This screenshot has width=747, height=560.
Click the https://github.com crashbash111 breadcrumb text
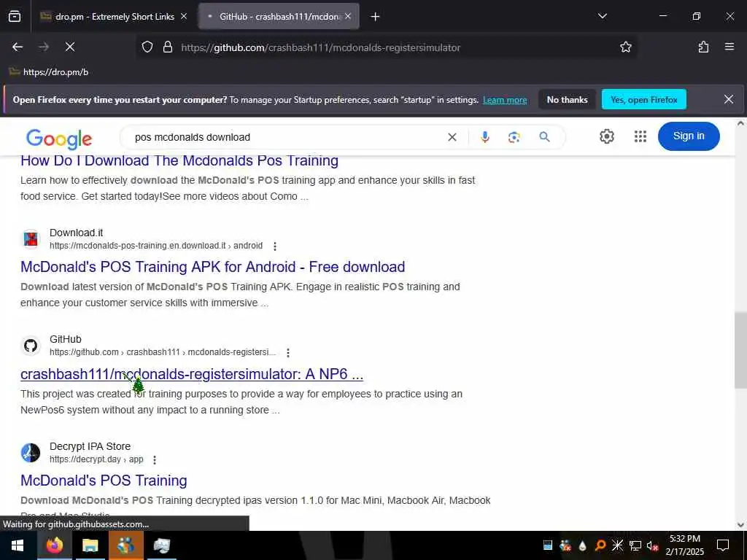(163, 352)
